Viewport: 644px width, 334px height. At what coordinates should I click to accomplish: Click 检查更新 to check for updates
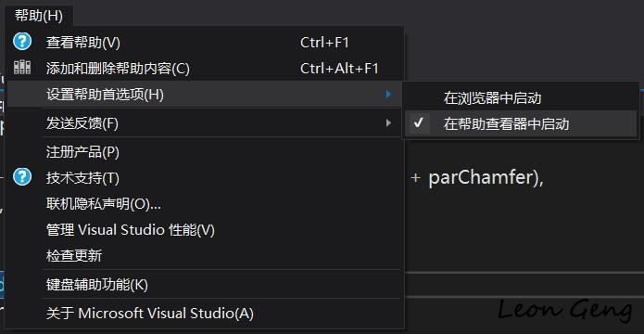(x=204, y=255)
